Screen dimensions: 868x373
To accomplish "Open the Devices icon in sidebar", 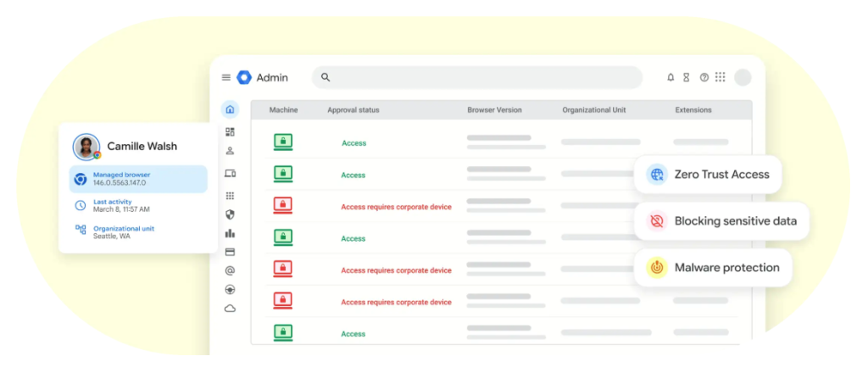I will 231,173.
